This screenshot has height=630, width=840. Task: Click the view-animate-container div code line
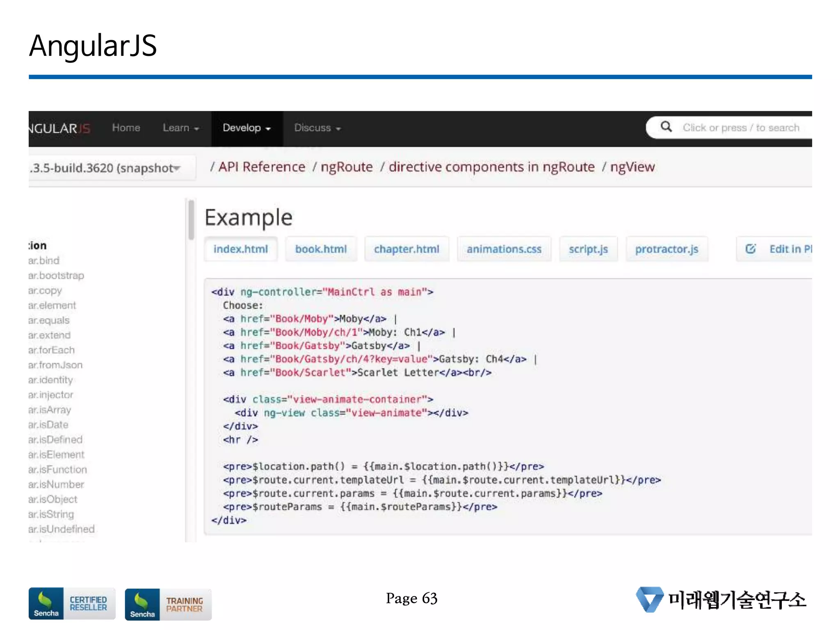[x=328, y=399]
